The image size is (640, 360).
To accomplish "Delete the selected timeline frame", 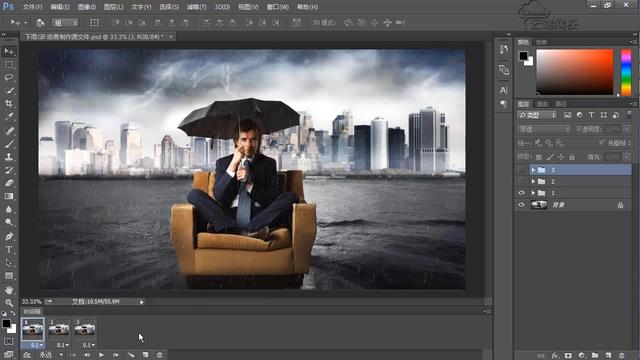I will 160,355.
